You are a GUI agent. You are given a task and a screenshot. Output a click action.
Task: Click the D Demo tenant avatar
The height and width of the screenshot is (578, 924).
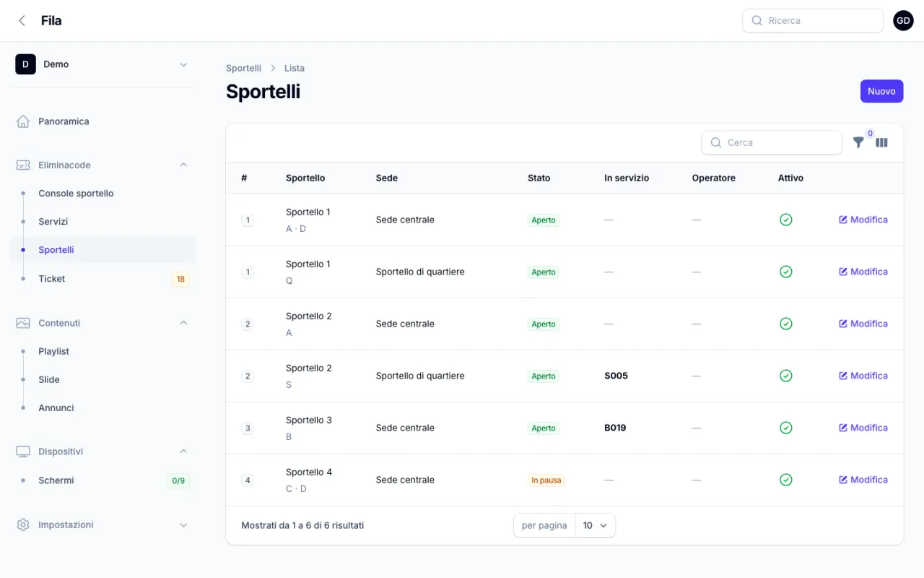[25, 64]
